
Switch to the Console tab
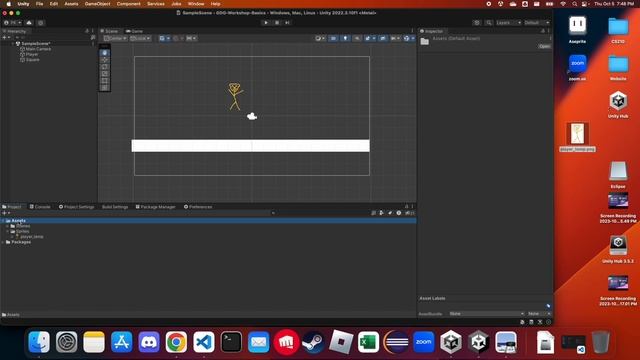point(40,207)
